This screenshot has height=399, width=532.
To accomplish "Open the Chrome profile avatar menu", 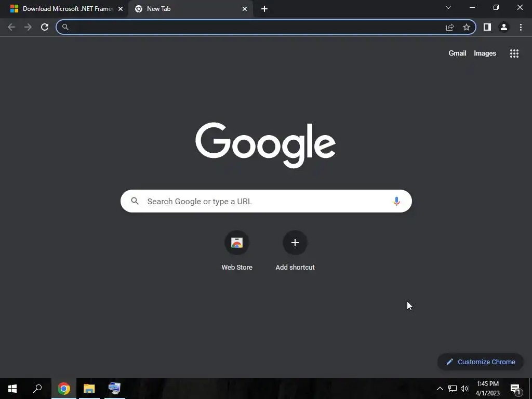I will 504,27.
